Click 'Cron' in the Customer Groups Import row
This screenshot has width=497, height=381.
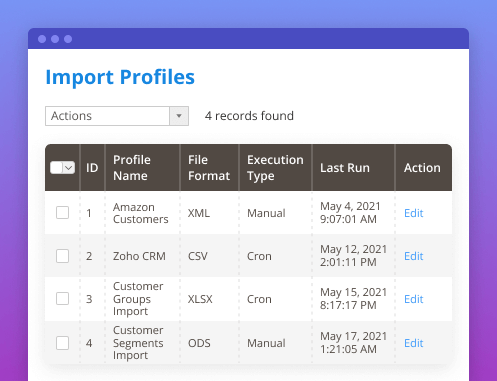pyautogui.click(x=259, y=299)
